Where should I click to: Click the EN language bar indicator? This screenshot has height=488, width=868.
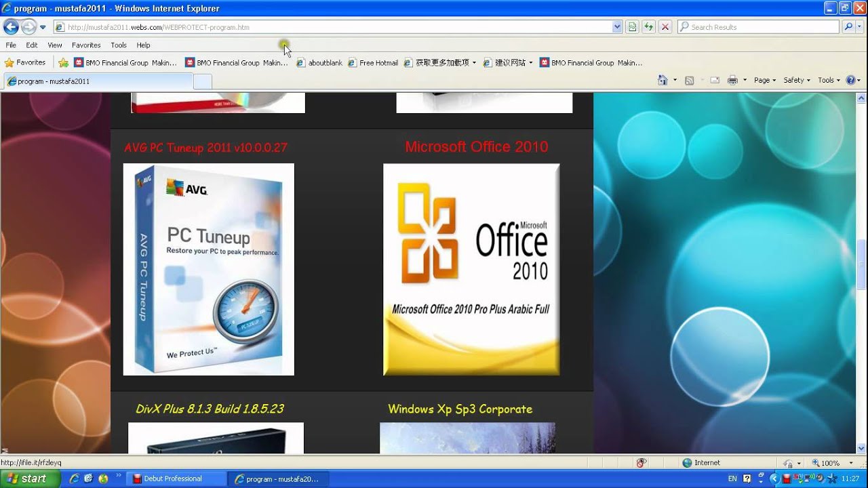pyautogui.click(x=732, y=479)
